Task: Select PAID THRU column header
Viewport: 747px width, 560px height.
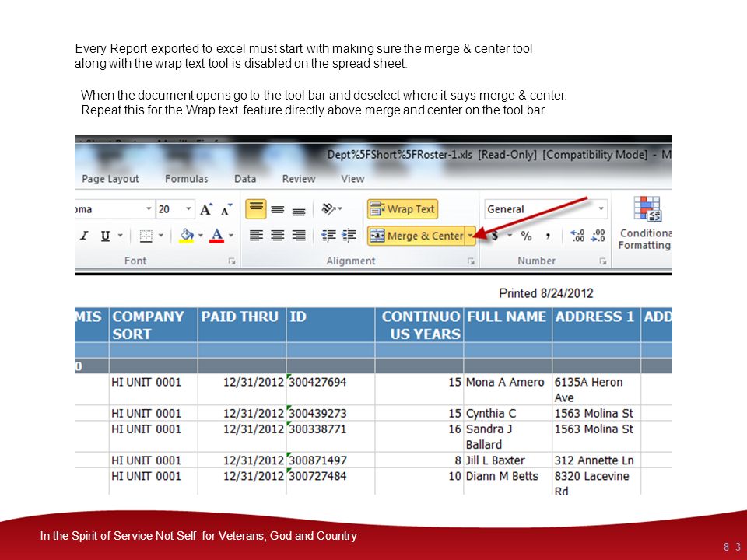Action: (x=242, y=325)
